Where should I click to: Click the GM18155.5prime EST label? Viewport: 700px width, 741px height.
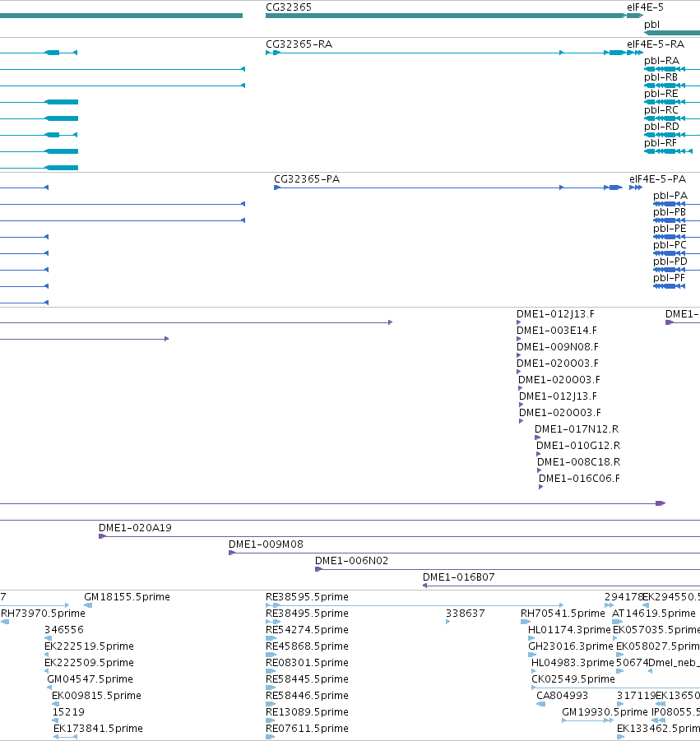pos(127,597)
